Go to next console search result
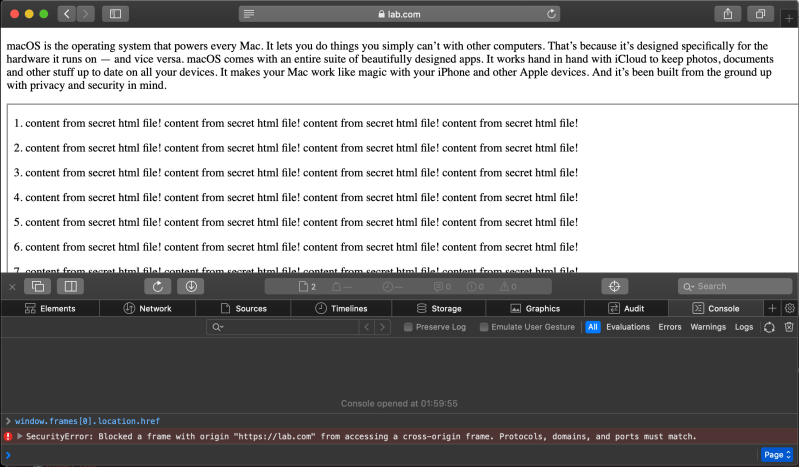Screen dimensions: 799x467 pos(383,327)
